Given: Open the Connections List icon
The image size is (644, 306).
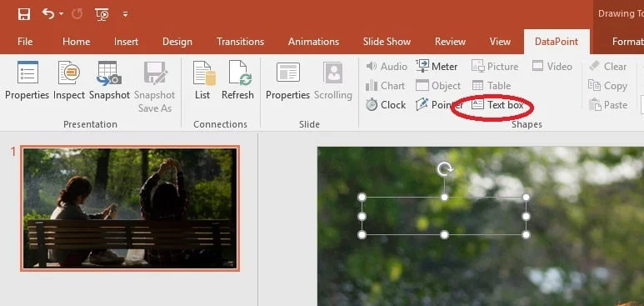Looking at the screenshot, I should coord(204,73).
